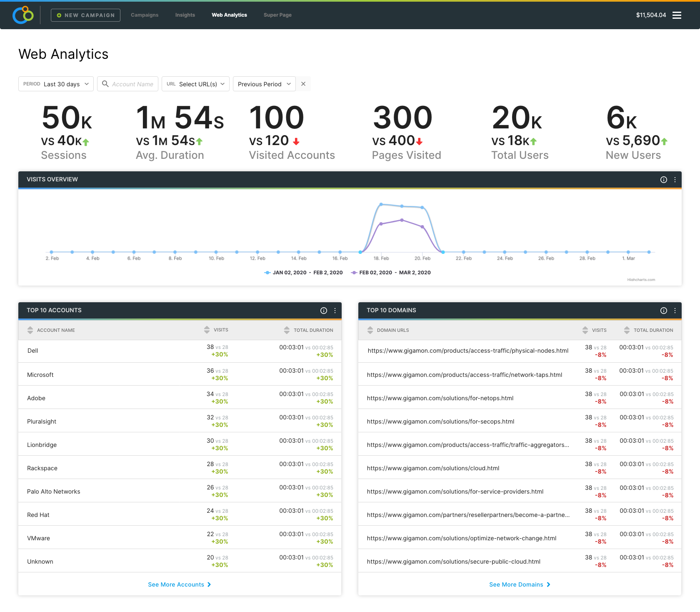Go to Insights tab
The image size is (700, 612).
(x=185, y=15)
